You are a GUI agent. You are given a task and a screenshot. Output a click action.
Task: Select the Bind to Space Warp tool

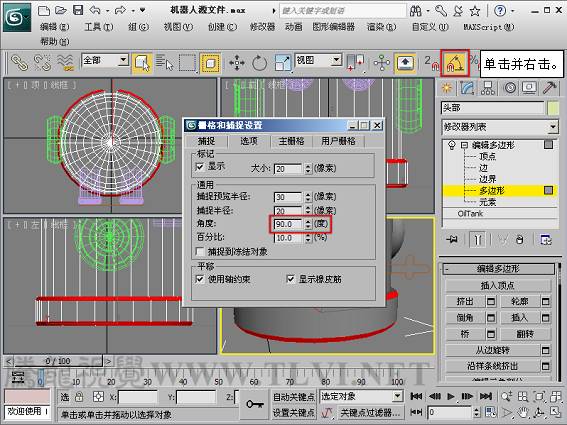65,63
